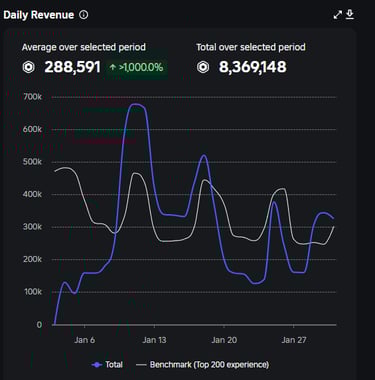Click the total value 8,369,148
Image resolution: width=375 pixels, height=380 pixels.
pyautogui.click(x=253, y=67)
